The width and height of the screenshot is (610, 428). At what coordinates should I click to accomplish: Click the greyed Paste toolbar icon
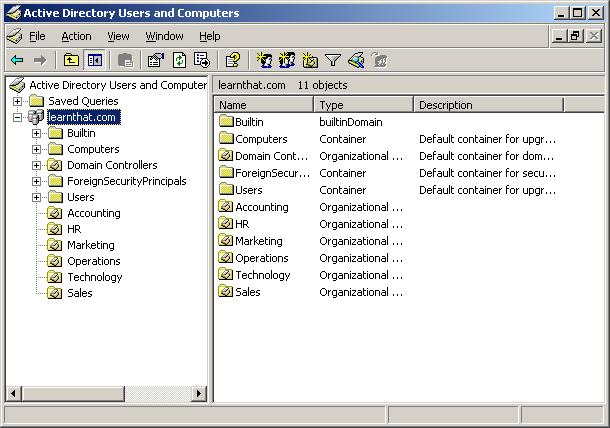point(125,60)
